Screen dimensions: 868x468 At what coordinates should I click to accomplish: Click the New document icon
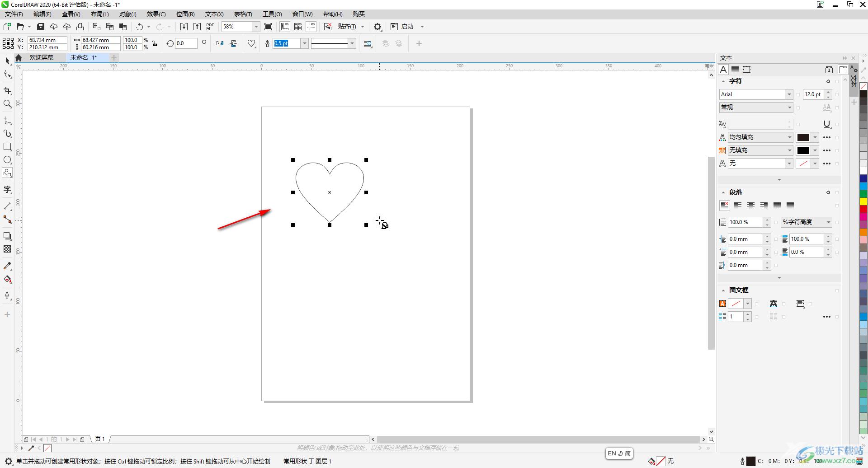click(7, 27)
